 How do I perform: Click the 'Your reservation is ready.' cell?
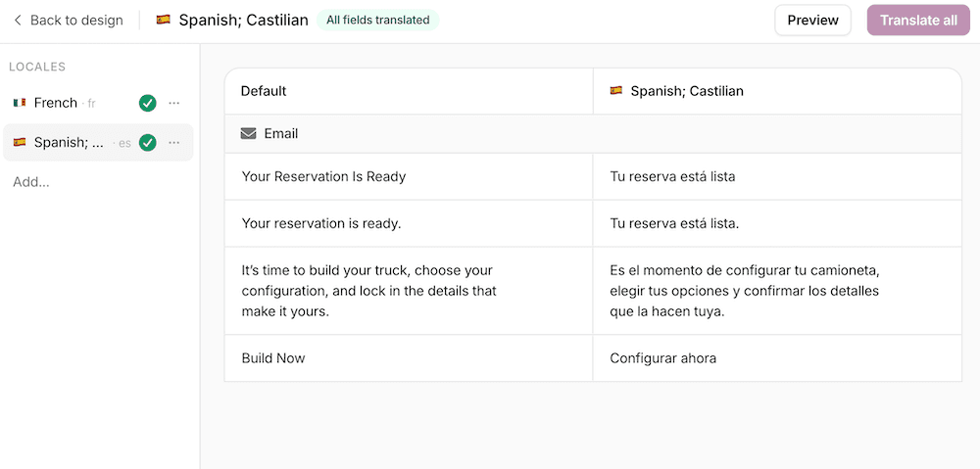(409, 223)
